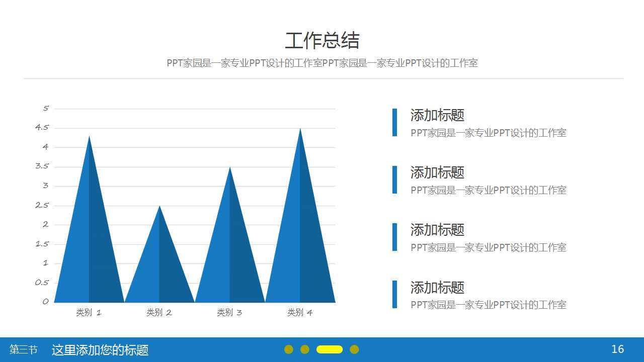Click the elongated yellow current-slide indicator

[330, 348]
